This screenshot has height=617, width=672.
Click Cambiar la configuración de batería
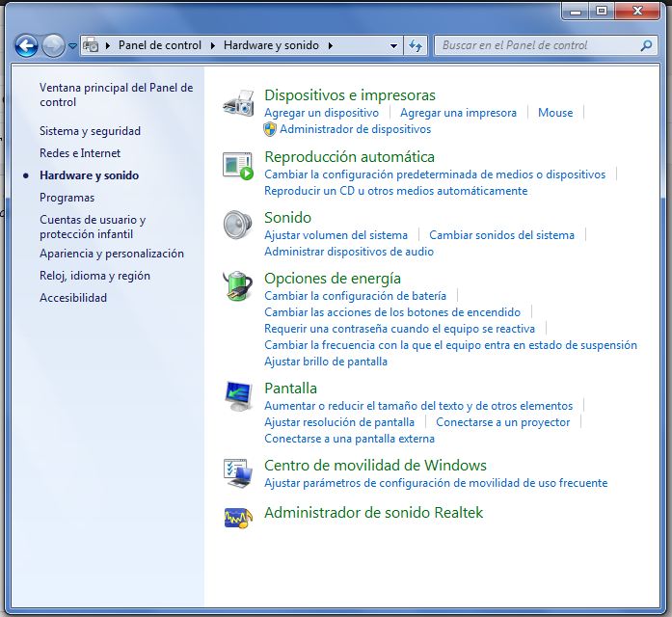tap(355, 296)
